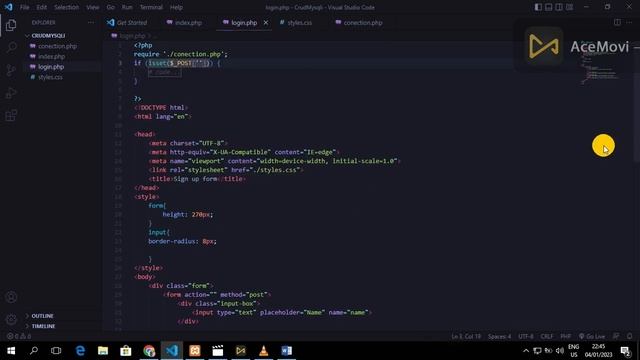Viewport: 640px width, 360px height.
Task: Open the Extensions view
Action: point(11,116)
